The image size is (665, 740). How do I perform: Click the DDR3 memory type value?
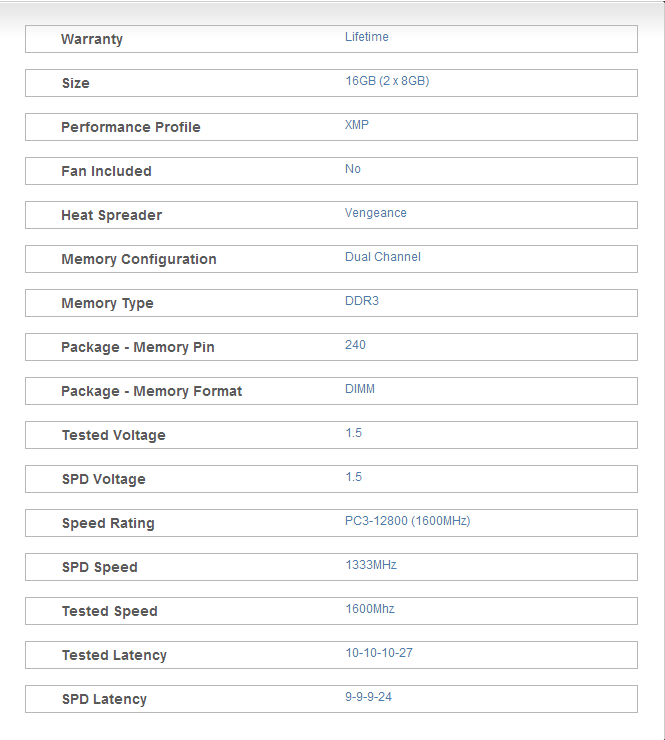pos(361,301)
